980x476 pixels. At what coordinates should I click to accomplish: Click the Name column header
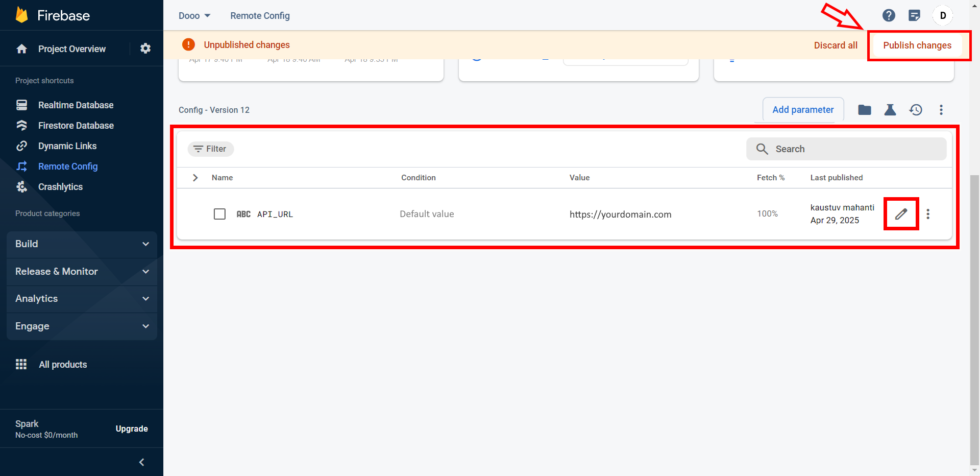222,178
